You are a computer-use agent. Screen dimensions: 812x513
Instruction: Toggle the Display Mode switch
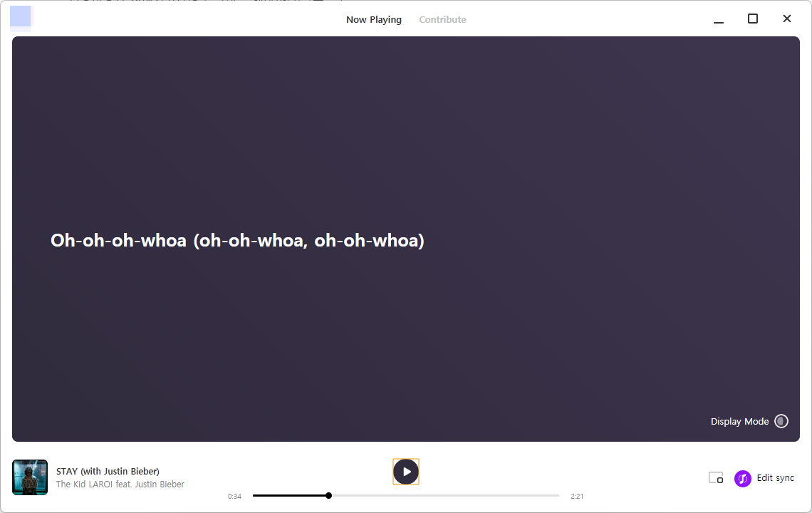point(781,421)
